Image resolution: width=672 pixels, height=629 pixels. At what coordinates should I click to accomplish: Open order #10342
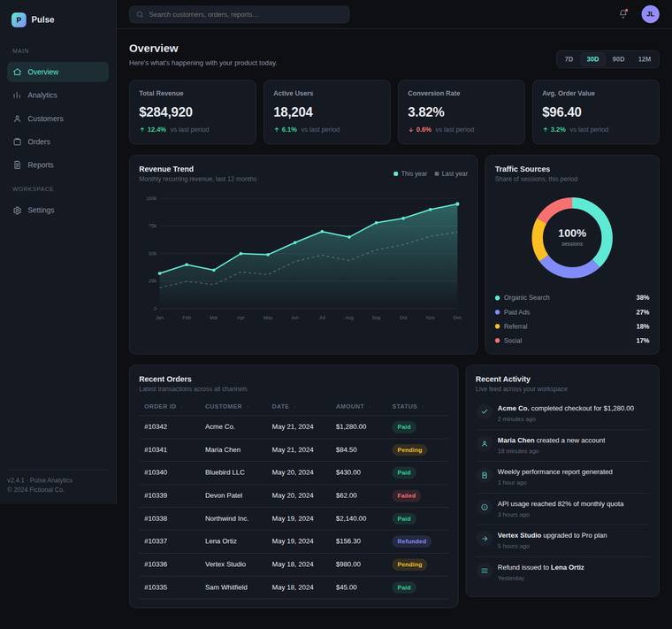[x=156, y=426]
